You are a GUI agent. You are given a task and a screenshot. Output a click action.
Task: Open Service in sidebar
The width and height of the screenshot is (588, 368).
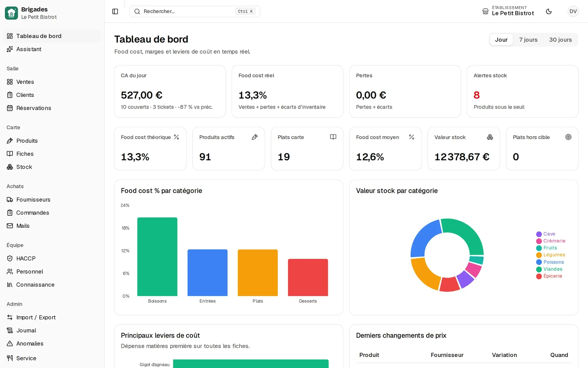[x=52, y=358]
